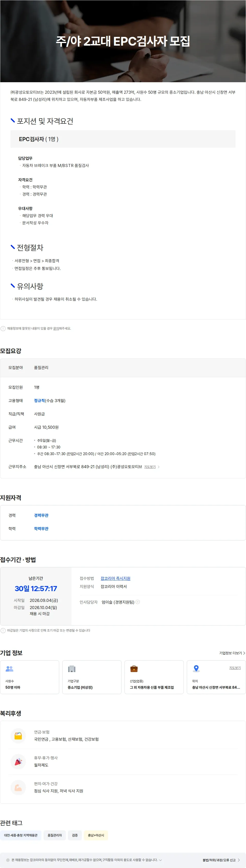This screenshot has height=868, width=246.
Task: Click the 월차제도 benefit text
Action: tap(41, 765)
